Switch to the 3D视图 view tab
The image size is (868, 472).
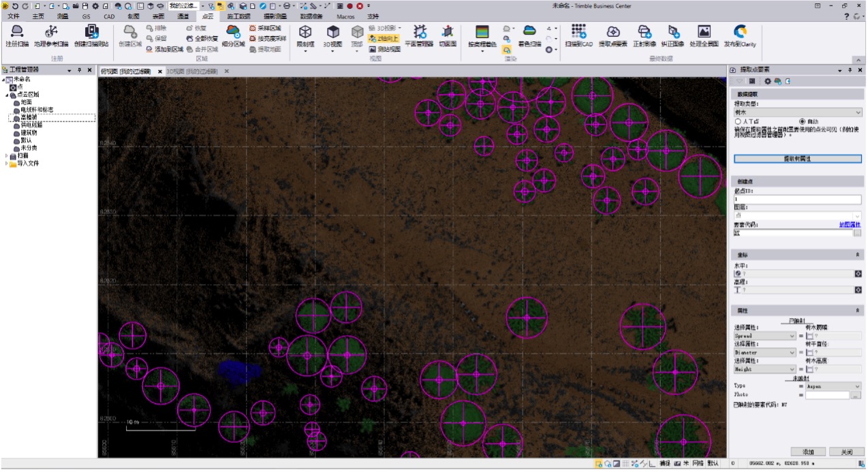(191, 71)
